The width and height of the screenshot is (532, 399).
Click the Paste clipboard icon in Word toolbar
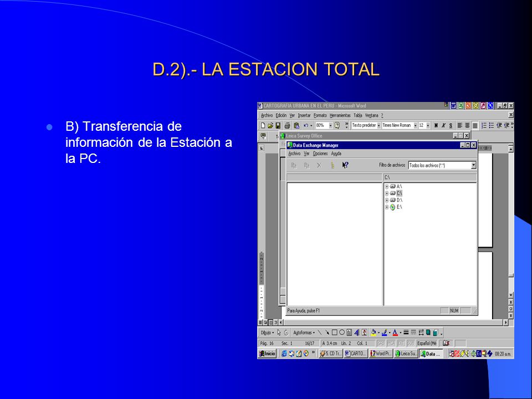pyautogui.click(x=296, y=125)
